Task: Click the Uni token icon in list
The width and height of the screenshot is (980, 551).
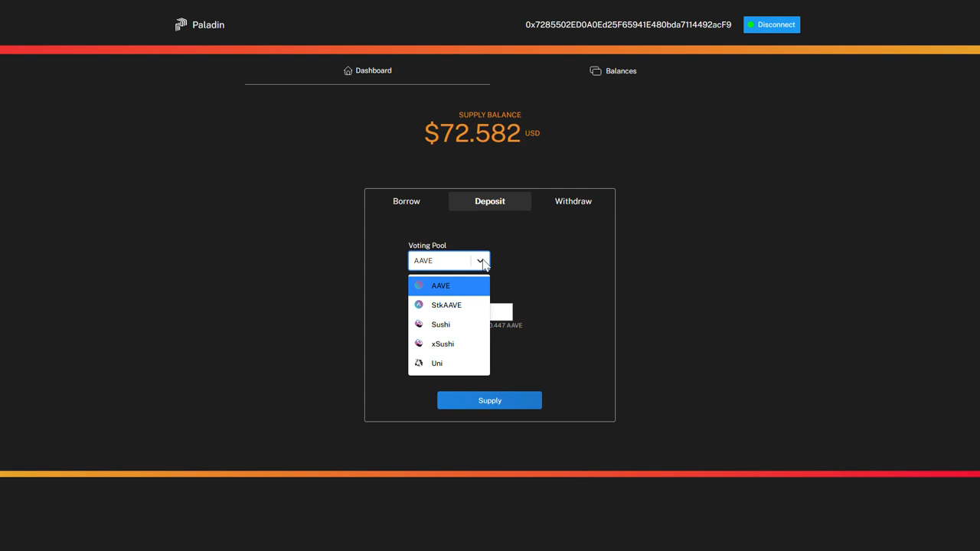Action: pyautogui.click(x=419, y=363)
